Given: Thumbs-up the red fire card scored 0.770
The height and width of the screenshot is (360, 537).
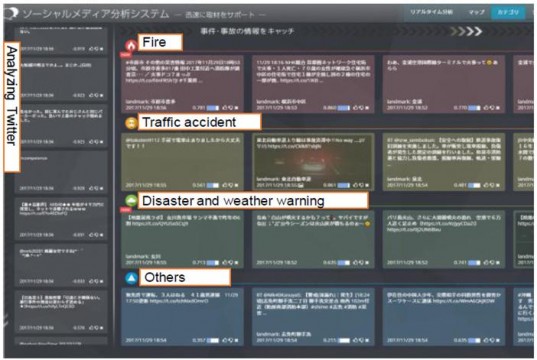Looking at the screenshot, I should 486,108.
